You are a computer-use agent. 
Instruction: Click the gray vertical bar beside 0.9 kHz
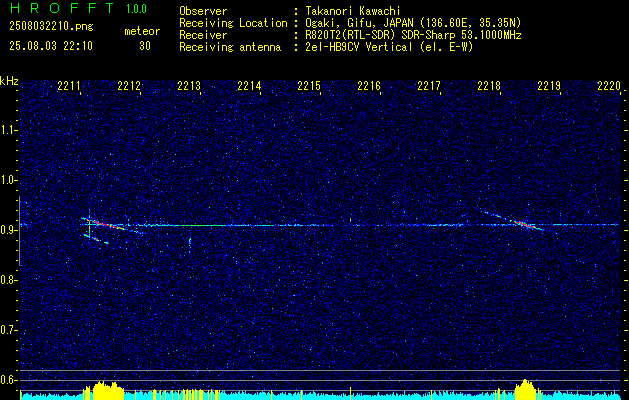coord(19,231)
